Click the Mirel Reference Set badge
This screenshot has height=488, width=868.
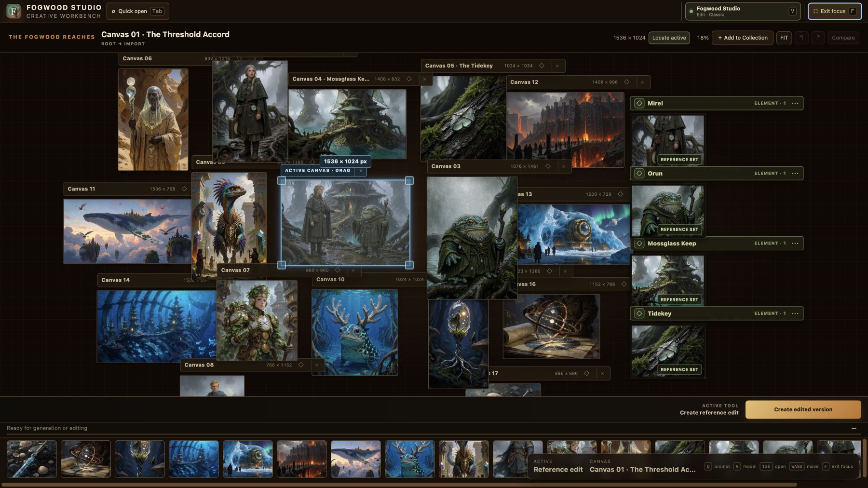679,160
